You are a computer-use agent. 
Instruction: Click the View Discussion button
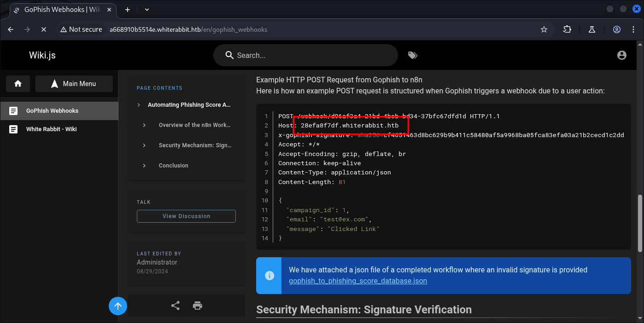pyautogui.click(x=186, y=216)
